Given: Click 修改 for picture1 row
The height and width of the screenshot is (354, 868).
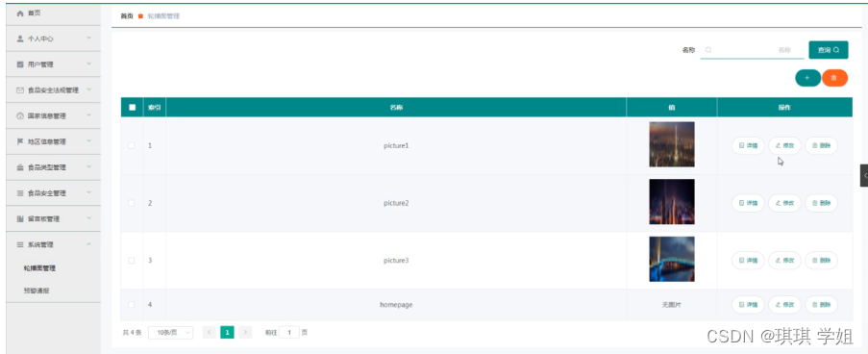Looking at the screenshot, I should click(784, 145).
